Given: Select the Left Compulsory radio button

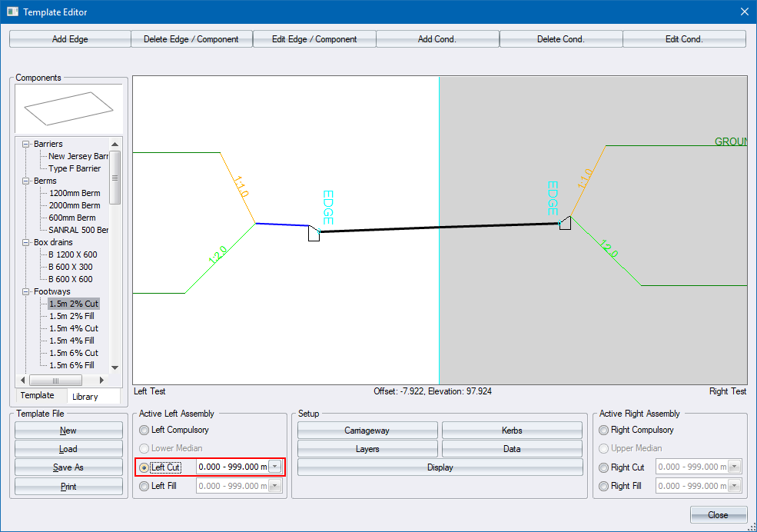Looking at the screenshot, I should click(144, 430).
